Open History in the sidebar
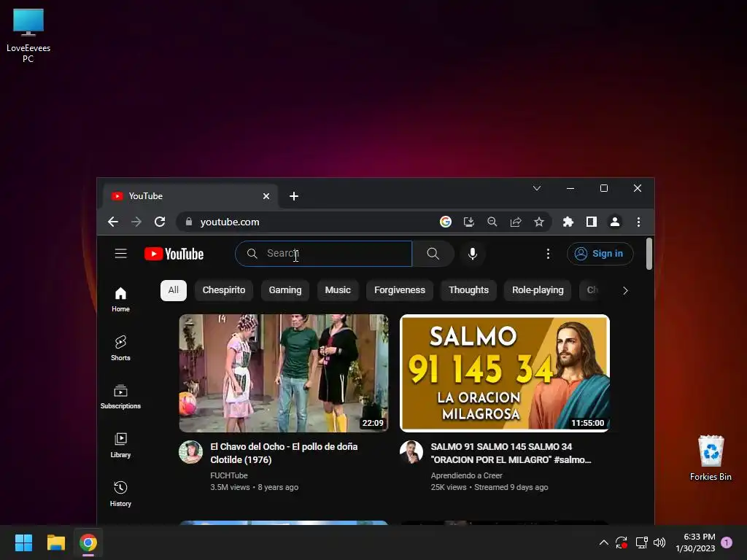 tap(120, 494)
